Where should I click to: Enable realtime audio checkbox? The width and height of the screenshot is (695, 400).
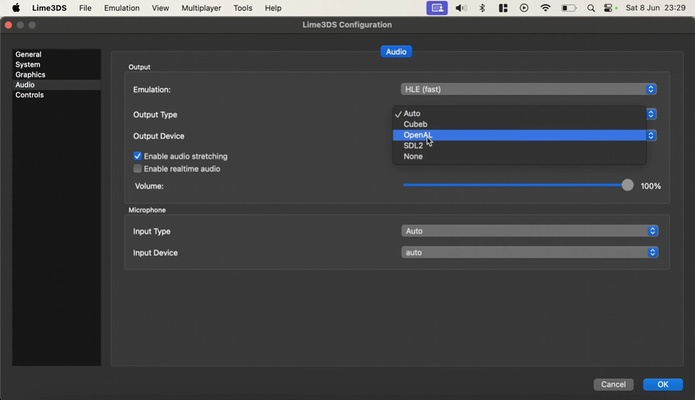[137, 169]
